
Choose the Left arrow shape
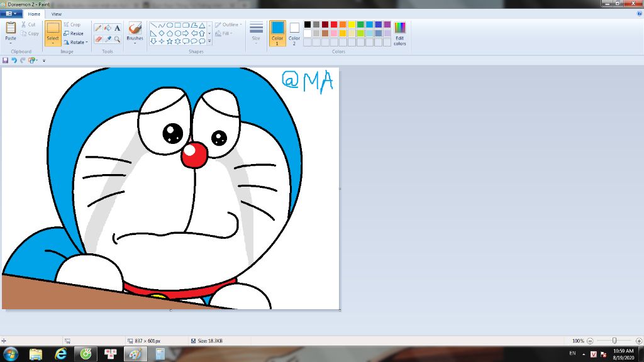pos(194,33)
